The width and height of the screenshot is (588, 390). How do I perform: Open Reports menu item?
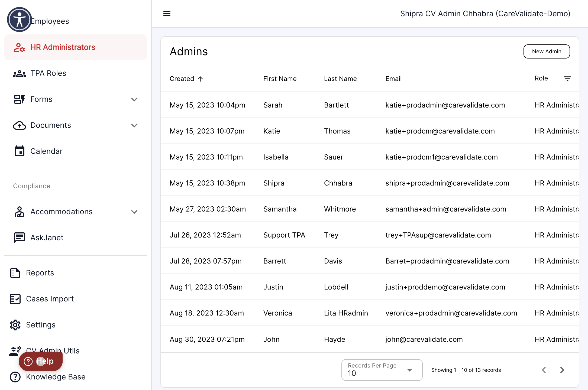click(76, 273)
